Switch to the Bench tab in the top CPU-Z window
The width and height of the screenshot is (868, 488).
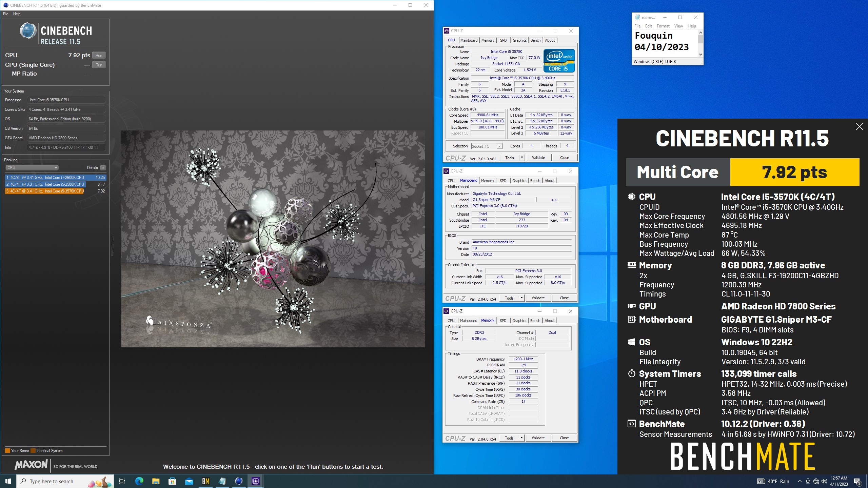click(x=536, y=40)
